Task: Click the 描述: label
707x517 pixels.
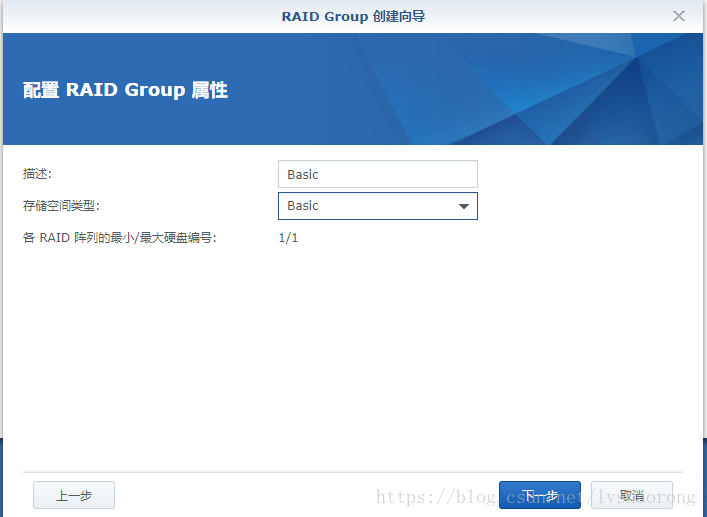Action: (x=37, y=174)
